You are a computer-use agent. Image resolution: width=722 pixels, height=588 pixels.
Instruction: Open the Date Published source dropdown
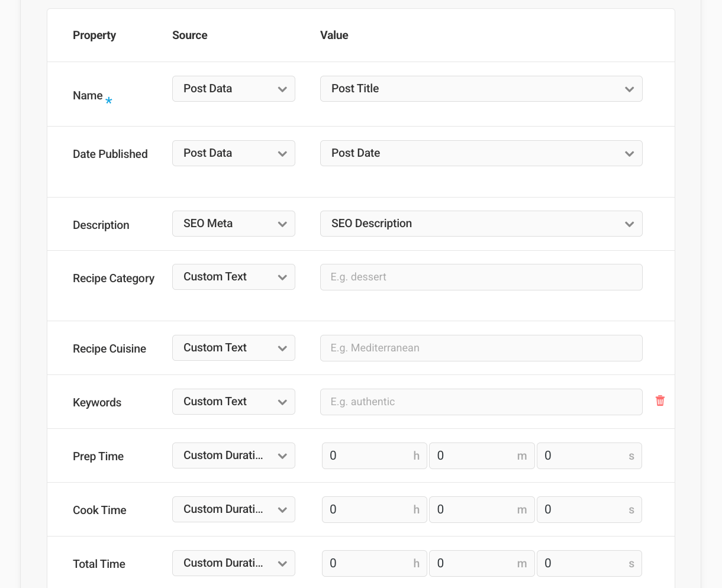[234, 153]
